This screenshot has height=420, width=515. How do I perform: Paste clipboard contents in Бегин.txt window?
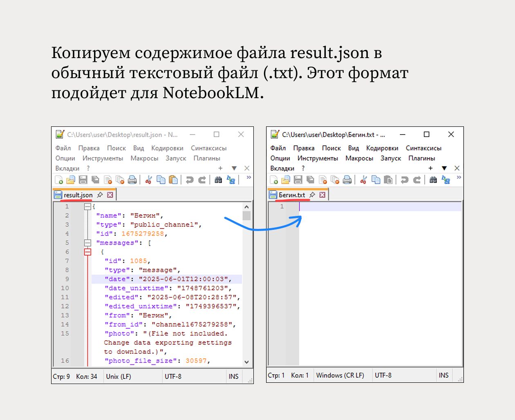[x=389, y=179]
